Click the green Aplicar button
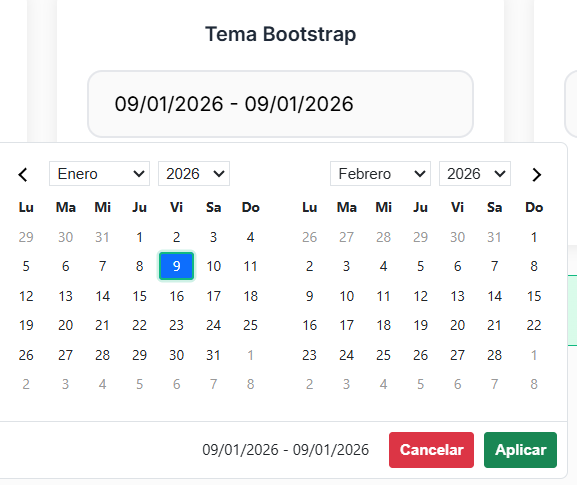Viewport: 577px width, 485px height. pyautogui.click(x=520, y=450)
